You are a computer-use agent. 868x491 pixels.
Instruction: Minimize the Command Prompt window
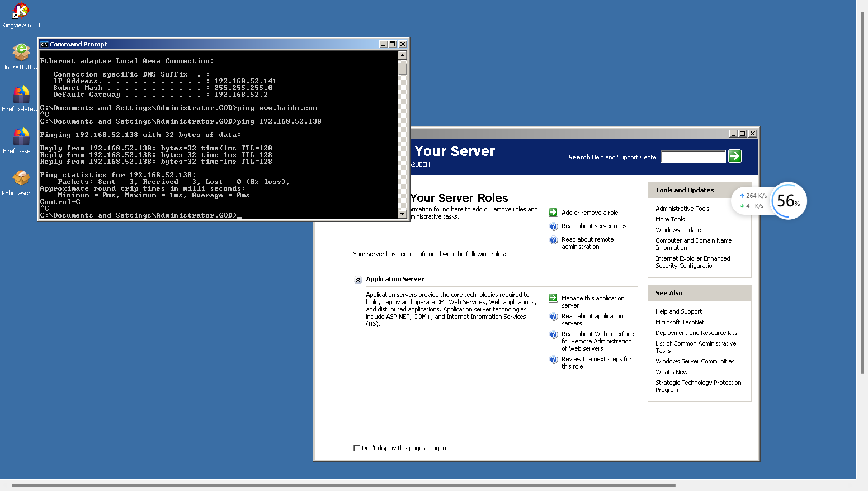383,44
